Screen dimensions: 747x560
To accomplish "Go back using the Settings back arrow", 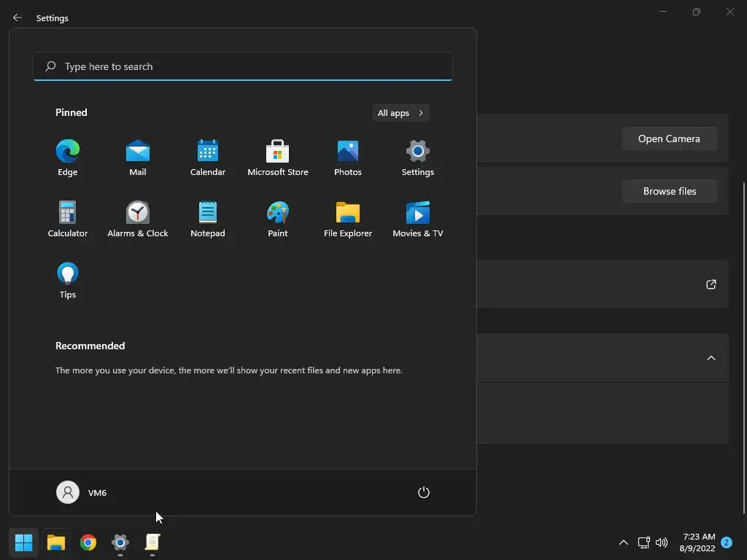I will (x=18, y=17).
